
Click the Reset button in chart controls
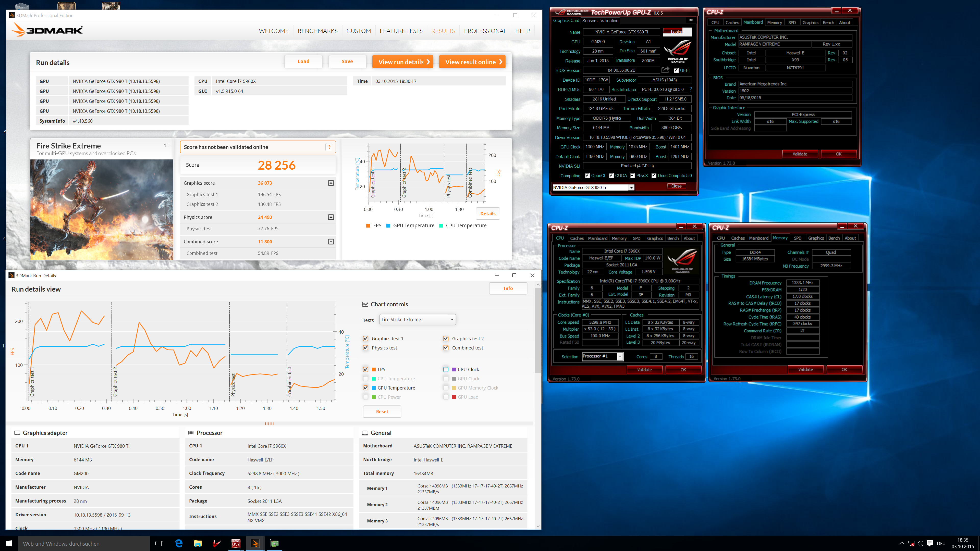point(382,411)
